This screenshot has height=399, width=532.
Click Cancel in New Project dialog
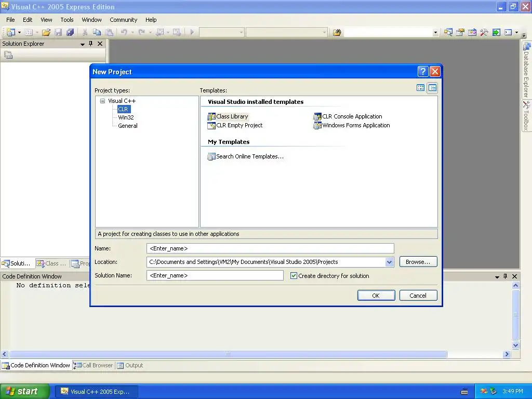[418, 296]
